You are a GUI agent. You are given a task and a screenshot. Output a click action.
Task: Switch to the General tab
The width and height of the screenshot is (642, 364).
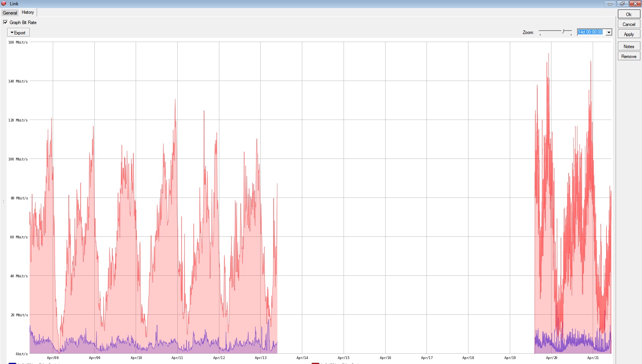coord(10,13)
